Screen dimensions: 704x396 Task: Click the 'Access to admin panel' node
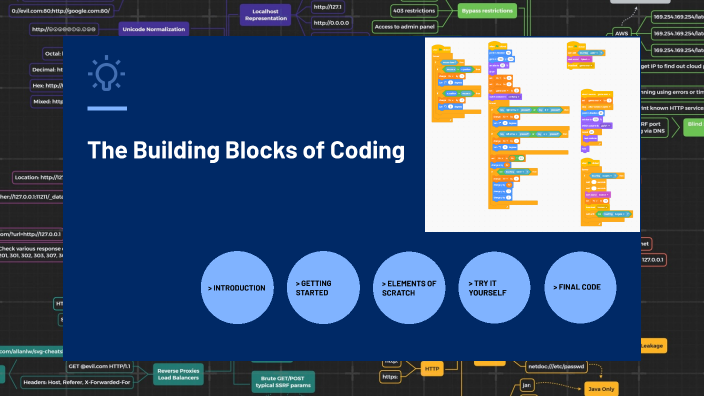pos(405,27)
